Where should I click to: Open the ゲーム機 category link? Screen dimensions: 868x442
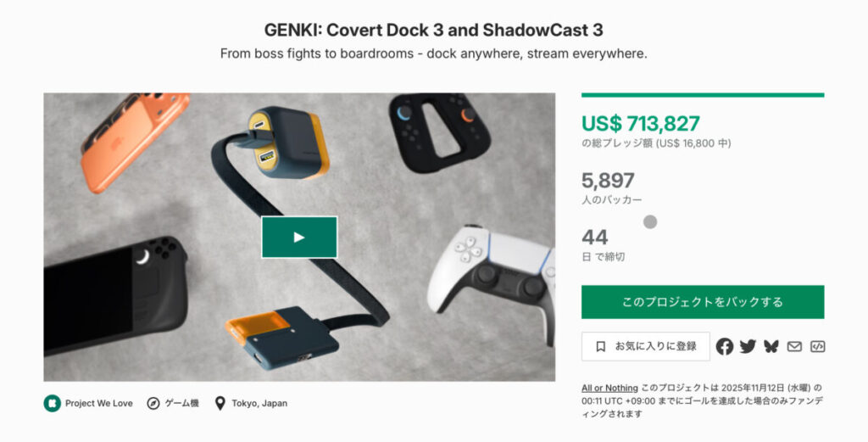tap(181, 403)
